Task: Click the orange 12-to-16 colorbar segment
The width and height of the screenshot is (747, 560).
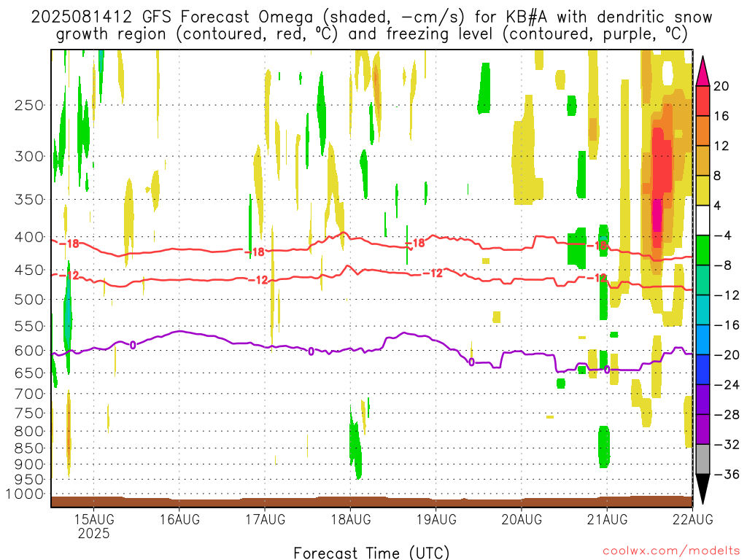Action: tap(703, 131)
